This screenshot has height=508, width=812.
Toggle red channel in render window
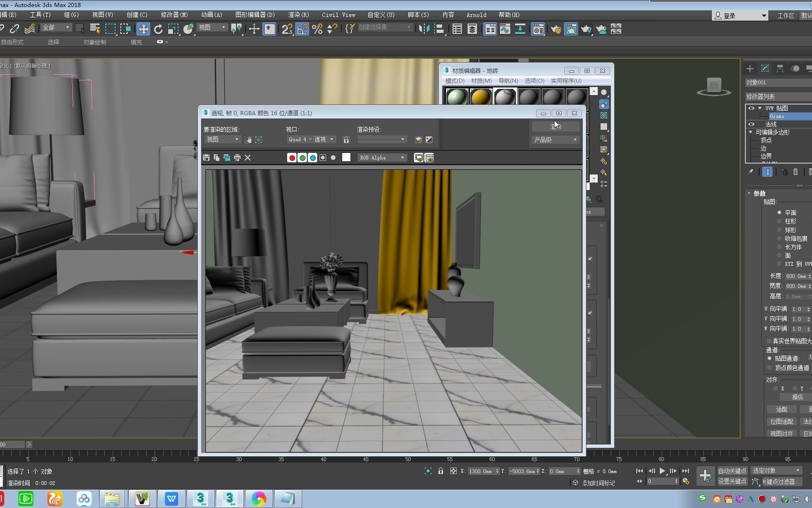[292, 158]
